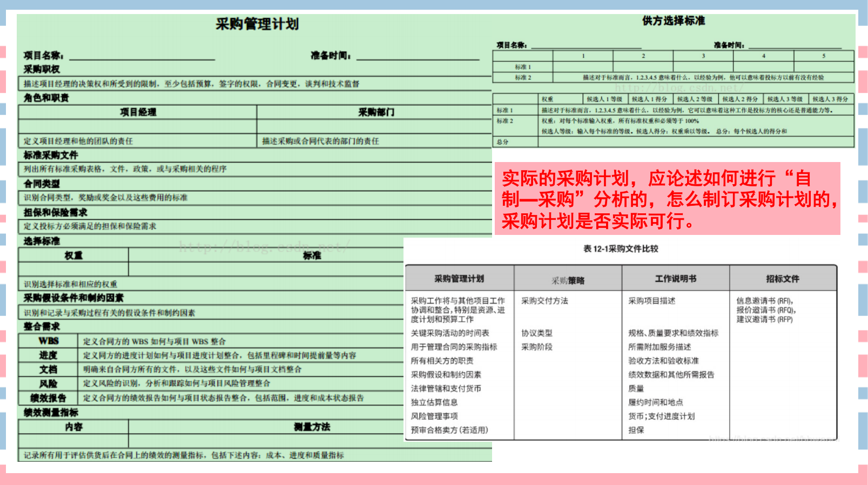Select the red note starting '实际的采购计划'
The width and height of the screenshot is (868, 485).
pos(668,199)
